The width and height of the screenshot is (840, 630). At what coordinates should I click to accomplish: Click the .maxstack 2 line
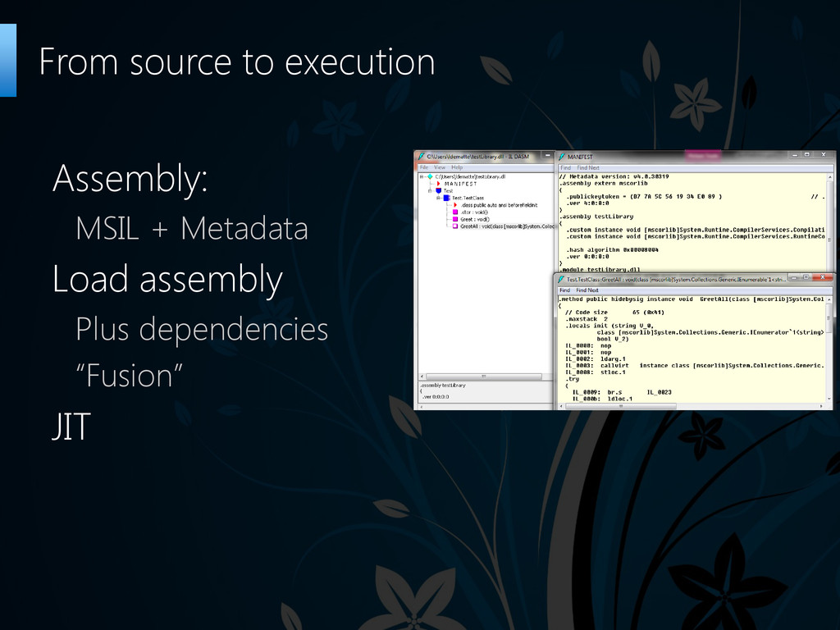pyautogui.click(x=586, y=319)
